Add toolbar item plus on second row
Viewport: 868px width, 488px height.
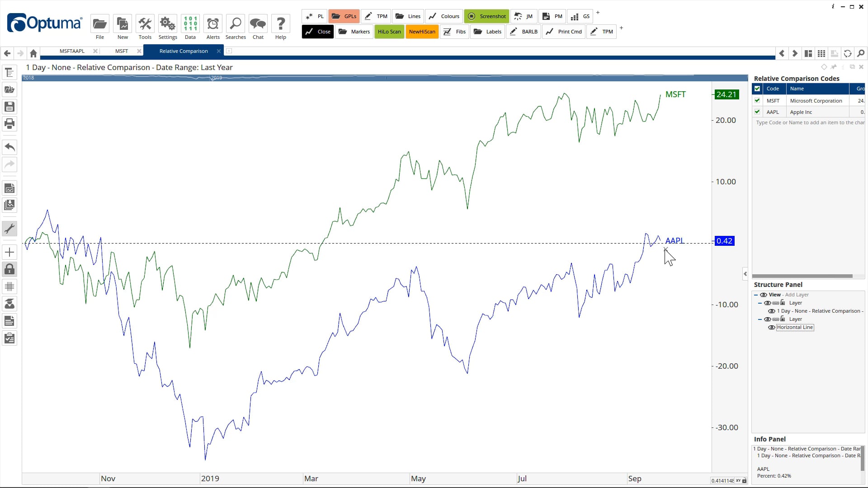(x=621, y=28)
